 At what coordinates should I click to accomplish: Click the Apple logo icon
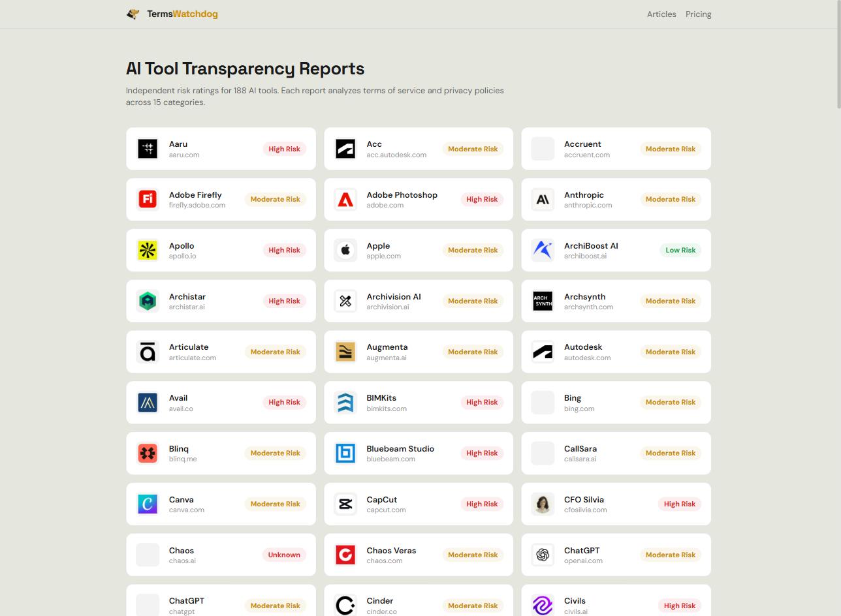pyautogui.click(x=345, y=250)
